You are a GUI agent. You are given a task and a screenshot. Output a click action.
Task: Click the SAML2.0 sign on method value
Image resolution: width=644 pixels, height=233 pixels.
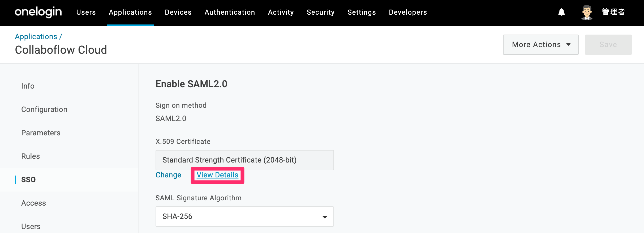tap(171, 119)
